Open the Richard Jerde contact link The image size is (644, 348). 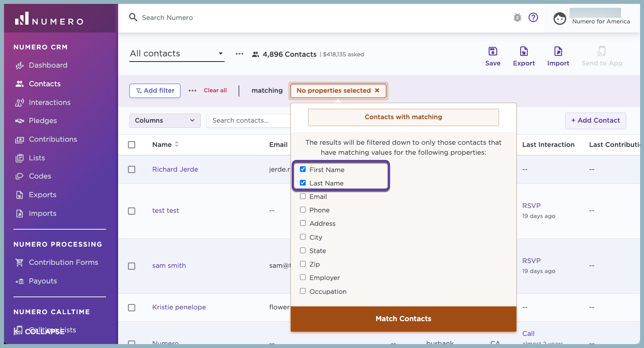(x=175, y=169)
